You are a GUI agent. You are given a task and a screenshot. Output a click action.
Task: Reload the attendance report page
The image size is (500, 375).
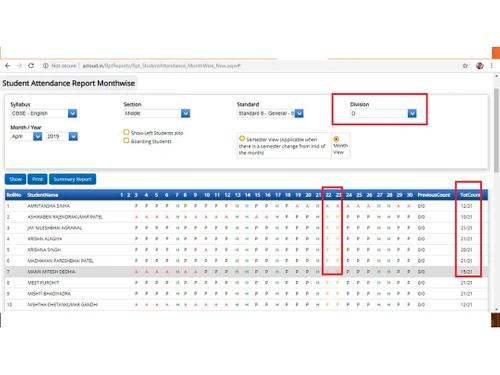click(31, 66)
